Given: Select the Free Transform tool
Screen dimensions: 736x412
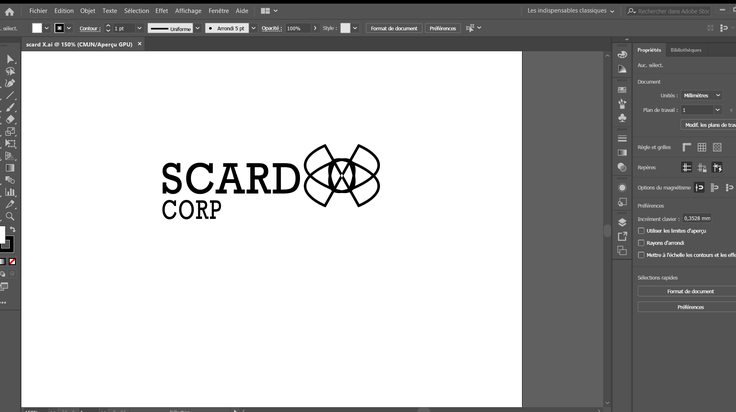Looking at the screenshot, I should coord(10,144).
